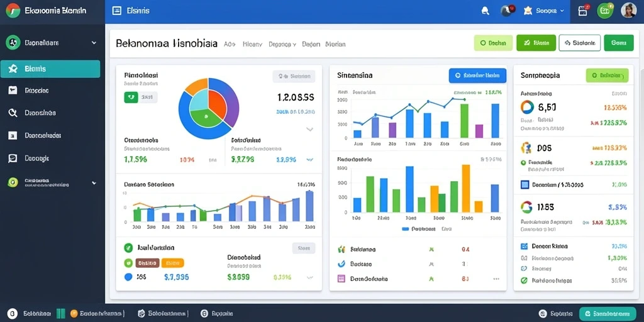The image size is (644, 322).
Task: Click the gray button at the pie card's top right
Action: point(294,76)
